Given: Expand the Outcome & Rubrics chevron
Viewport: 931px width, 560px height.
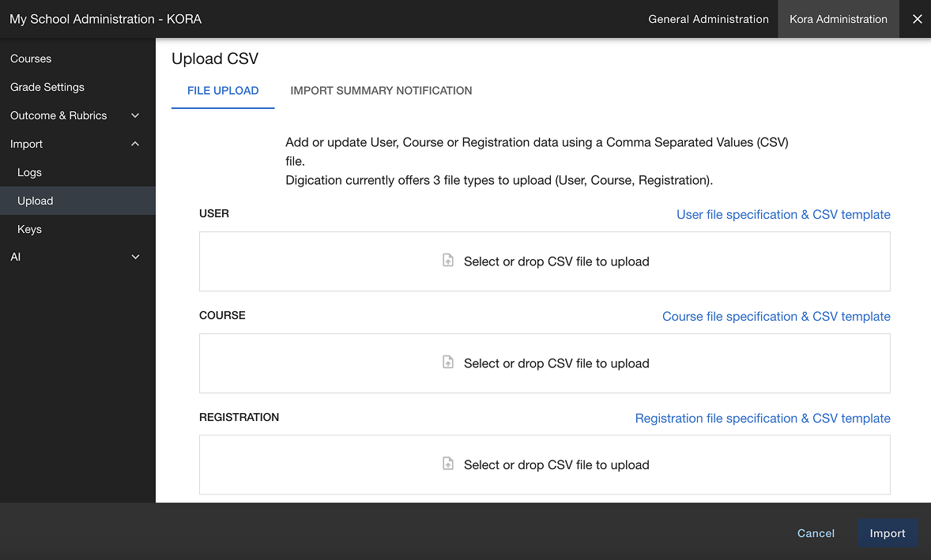Looking at the screenshot, I should point(135,115).
